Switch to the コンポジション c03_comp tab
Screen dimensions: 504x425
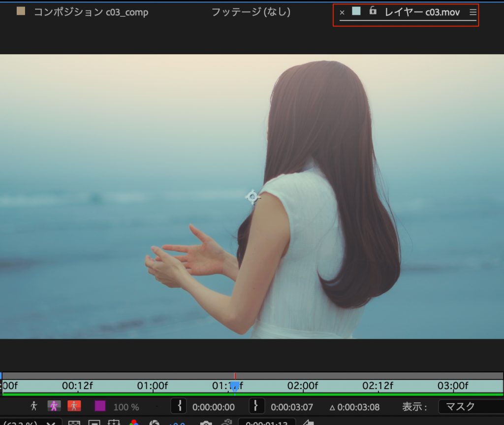[x=91, y=12]
